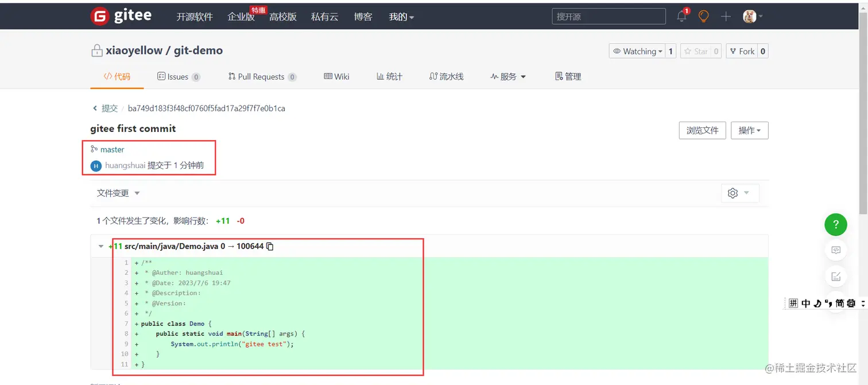Click the Gitee logo
Screen dimensions: 868x385
[x=121, y=16]
